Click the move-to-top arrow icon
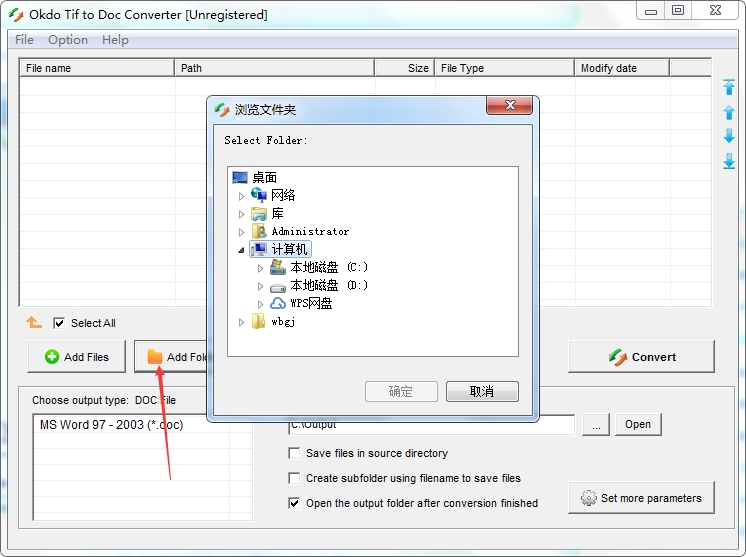 (728, 87)
